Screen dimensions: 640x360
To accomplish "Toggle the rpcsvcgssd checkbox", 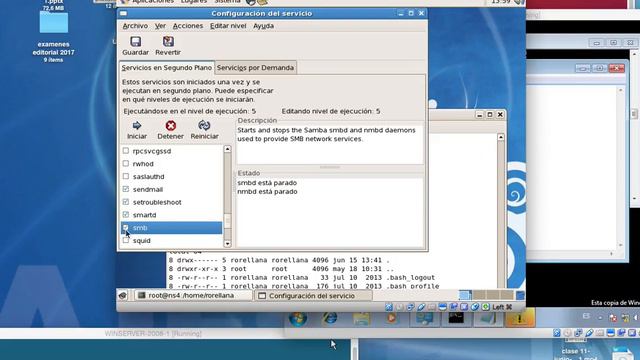I will pos(126,151).
